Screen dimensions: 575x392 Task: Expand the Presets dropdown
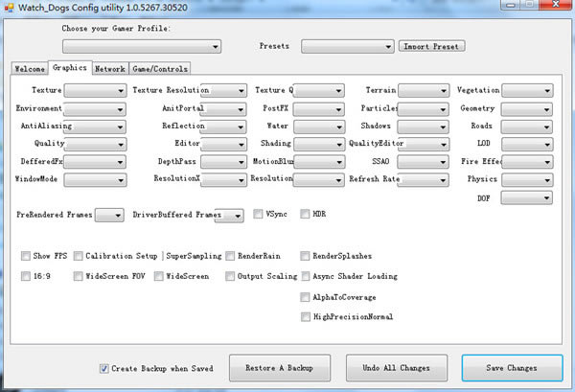coord(347,46)
